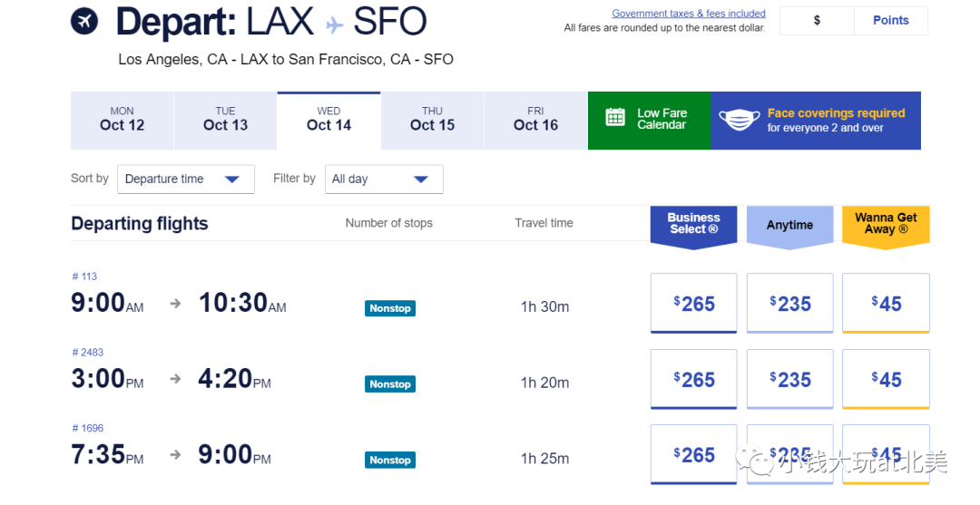This screenshot has height=505, width=980.
Task: Click the face mask icon in banner
Action: (739, 120)
